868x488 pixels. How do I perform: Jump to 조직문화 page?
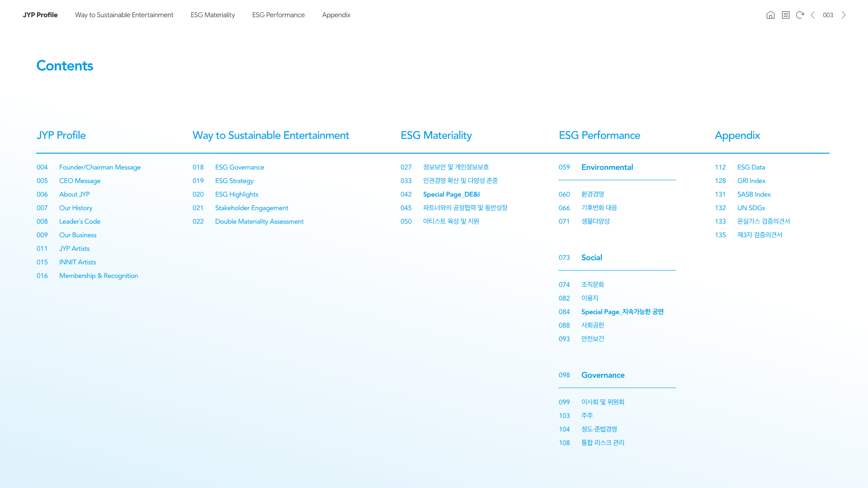[x=593, y=285]
